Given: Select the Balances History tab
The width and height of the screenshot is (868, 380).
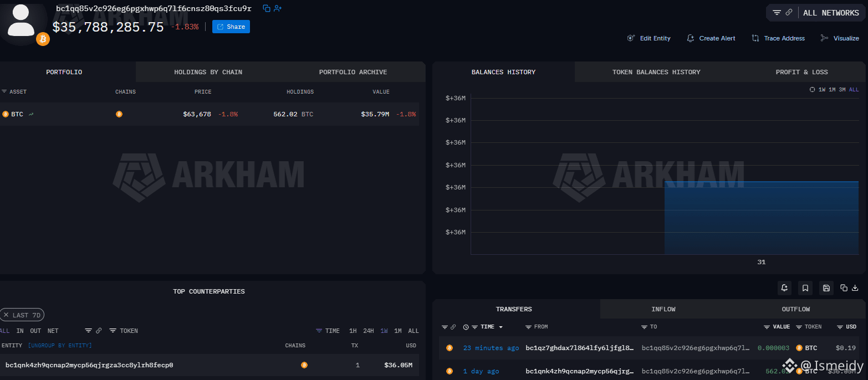Looking at the screenshot, I should 503,72.
